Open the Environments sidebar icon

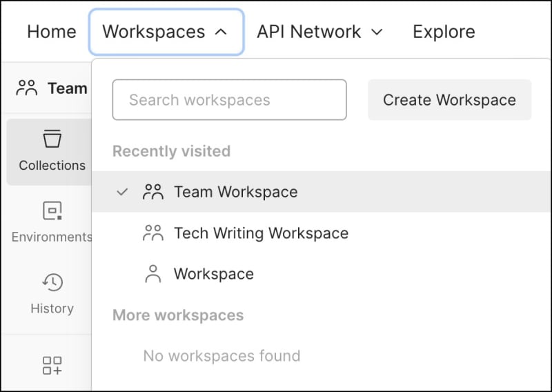(x=52, y=210)
